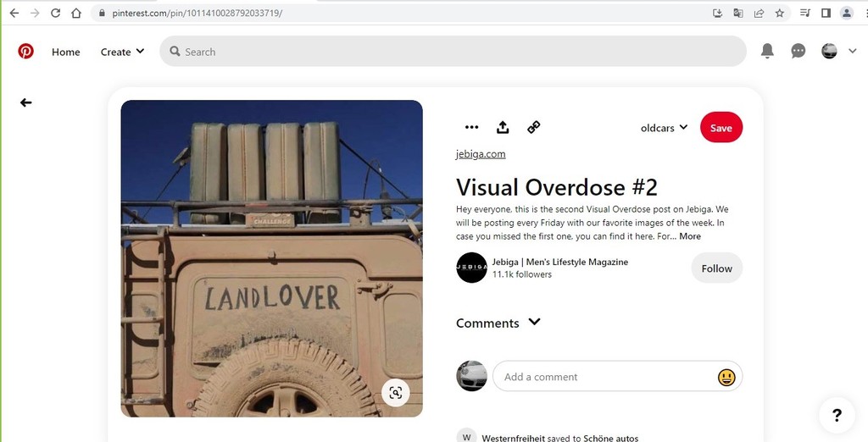This screenshot has width=868, height=442.
Task: Bookmark this page with the star icon
Action: [x=780, y=13]
